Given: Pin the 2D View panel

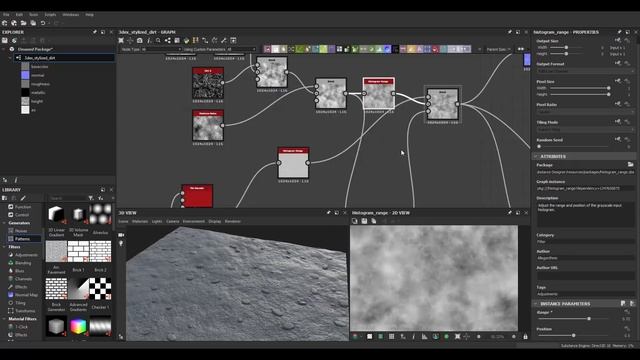Looking at the screenshot, I should tap(509, 213).
